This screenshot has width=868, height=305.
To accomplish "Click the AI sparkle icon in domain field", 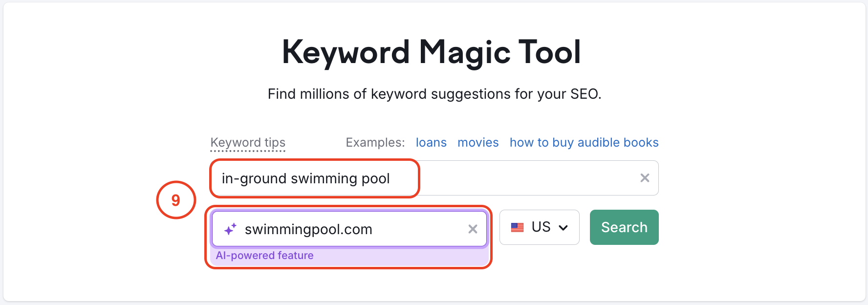I will [x=231, y=229].
